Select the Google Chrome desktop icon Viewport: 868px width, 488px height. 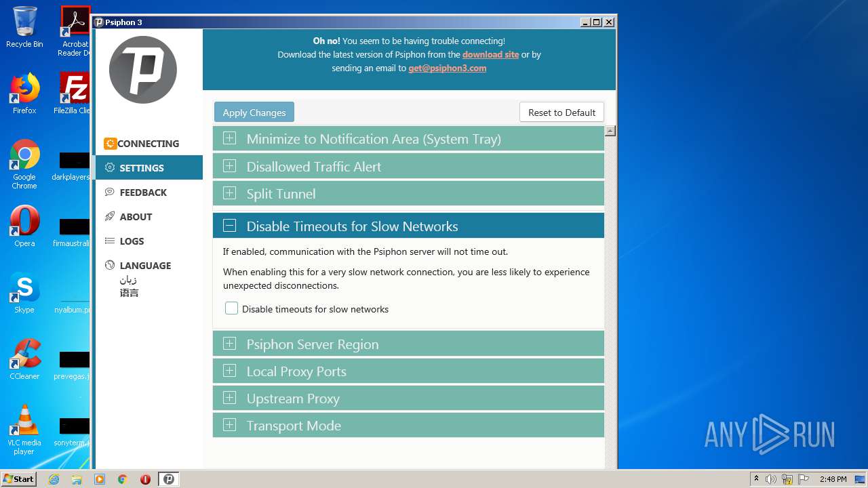24,164
